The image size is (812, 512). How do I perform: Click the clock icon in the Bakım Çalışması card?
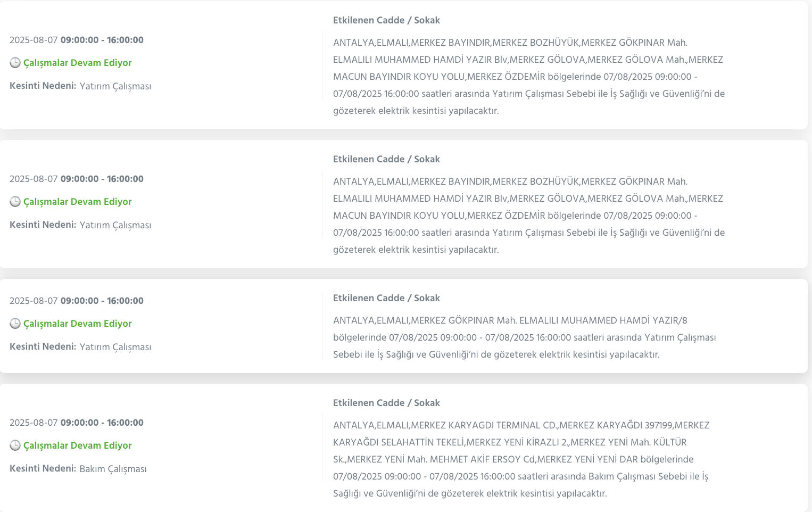click(15, 445)
